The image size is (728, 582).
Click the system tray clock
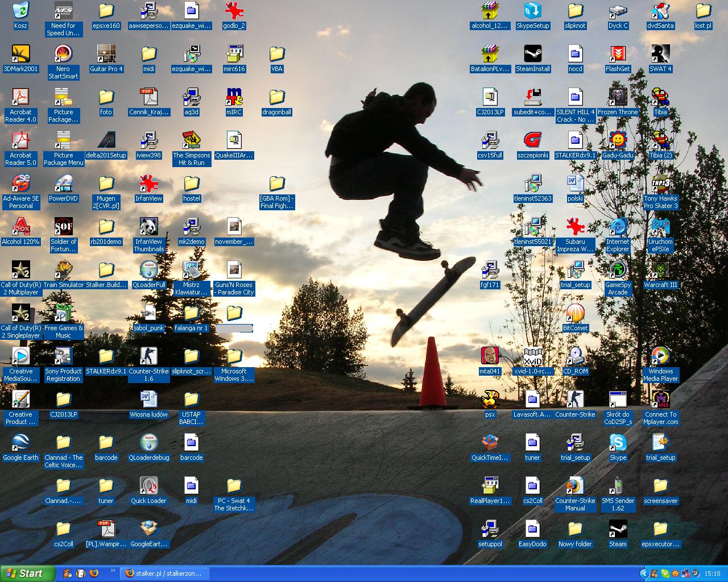[712, 573]
